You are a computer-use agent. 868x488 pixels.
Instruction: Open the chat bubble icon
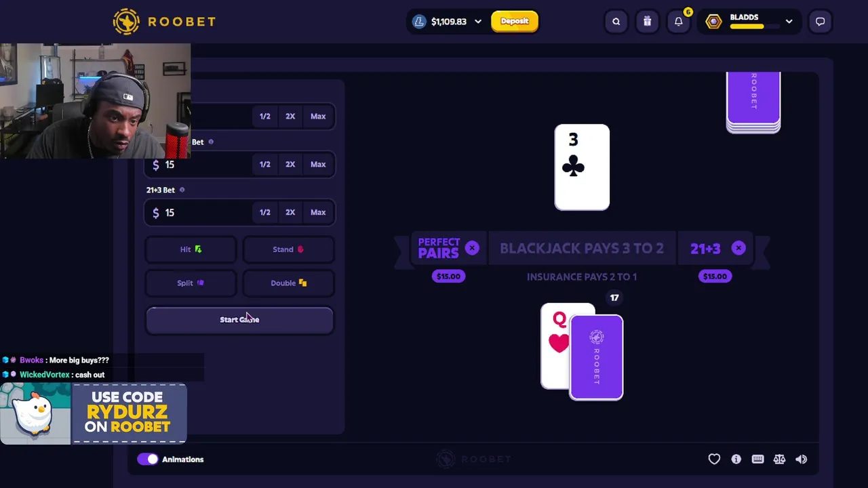(x=820, y=22)
